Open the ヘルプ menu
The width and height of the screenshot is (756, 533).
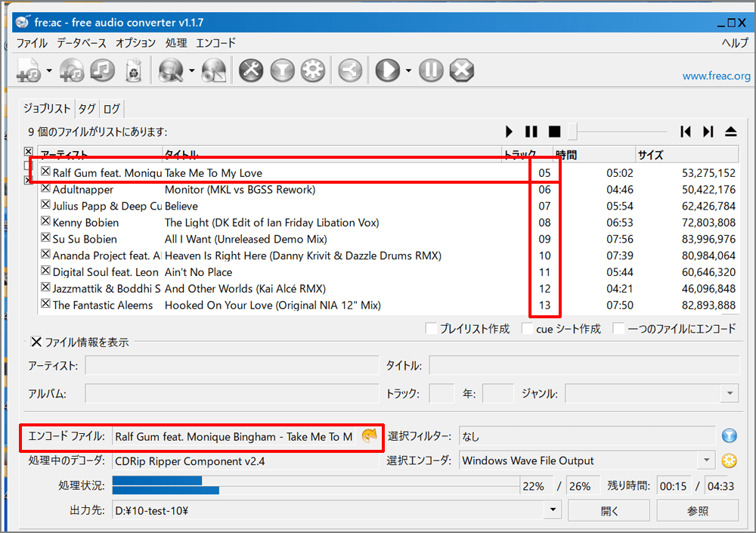point(735,43)
